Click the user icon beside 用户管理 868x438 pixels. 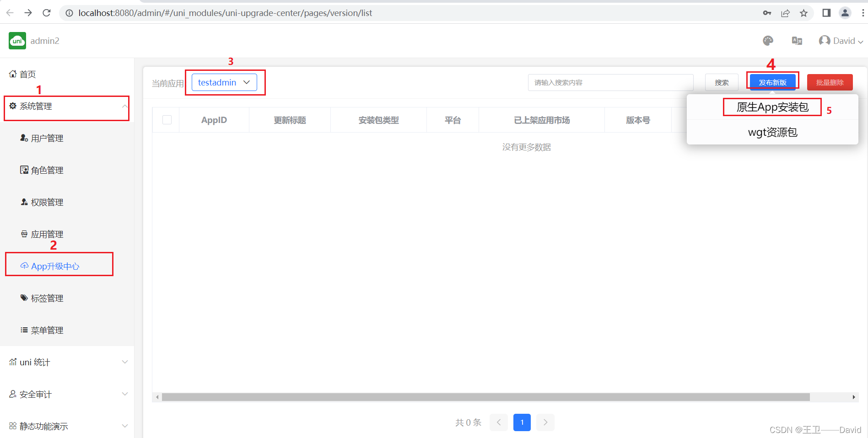click(24, 138)
